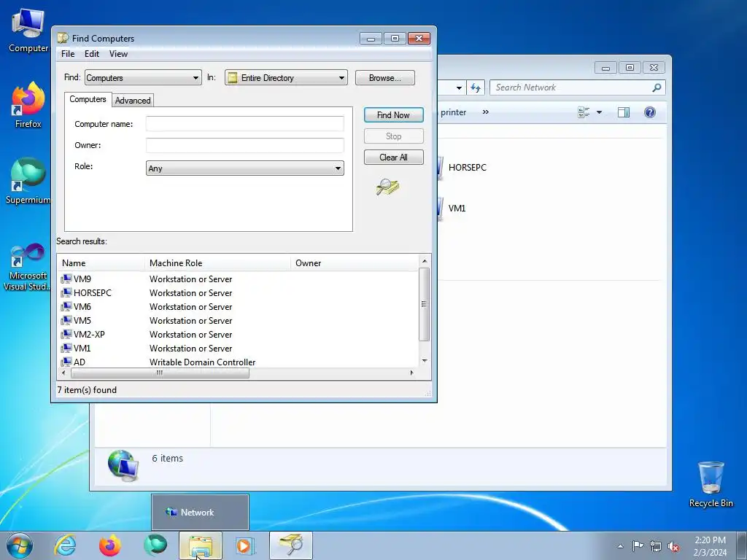The image size is (747, 560).
Task: Click the Find Now button
Action: tap(393, 114)
